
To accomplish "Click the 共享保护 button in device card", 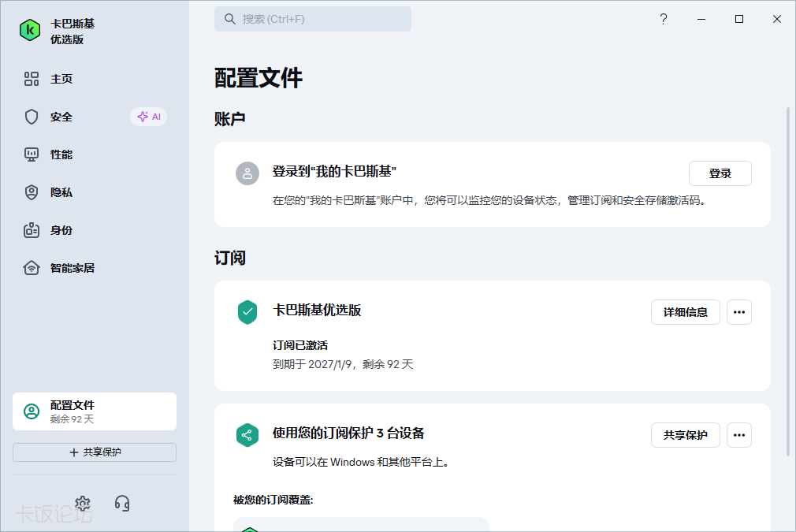I will point(686,435).
